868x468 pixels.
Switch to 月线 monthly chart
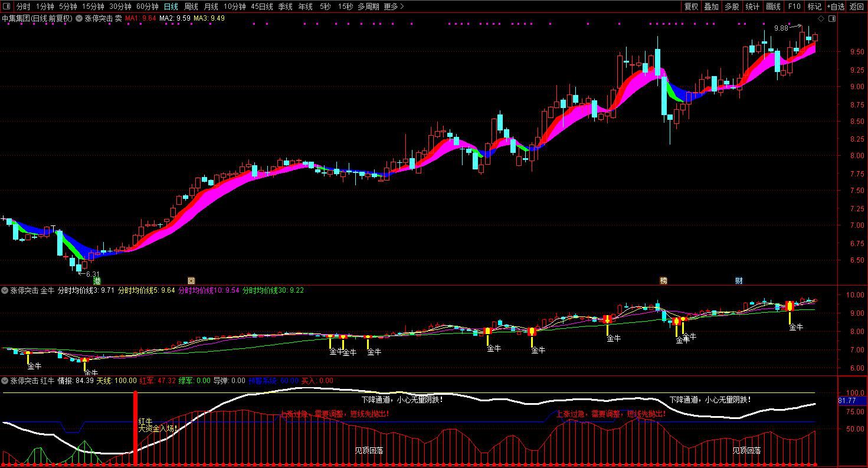tap(211, 6)
